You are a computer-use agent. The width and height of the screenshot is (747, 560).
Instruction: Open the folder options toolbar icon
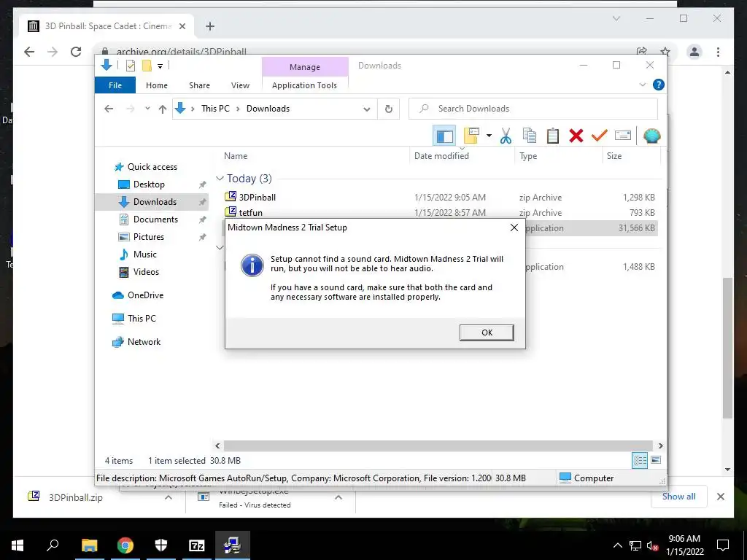[x=471, y=136]
